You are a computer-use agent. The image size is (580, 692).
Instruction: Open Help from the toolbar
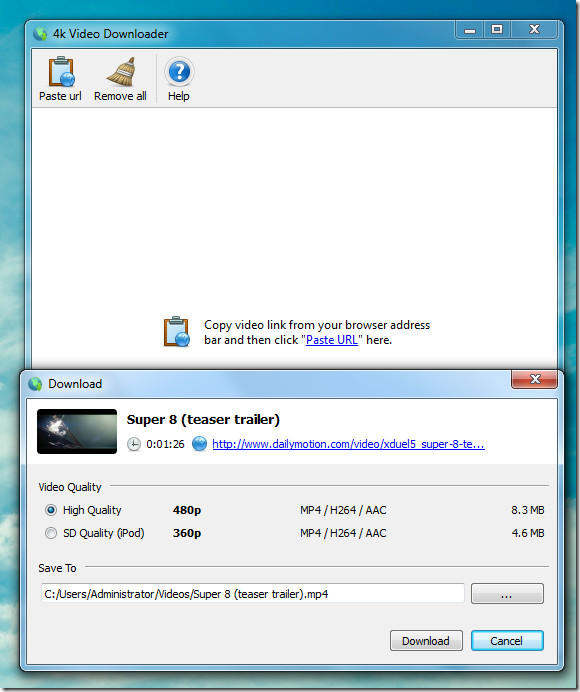click(179, 79)
